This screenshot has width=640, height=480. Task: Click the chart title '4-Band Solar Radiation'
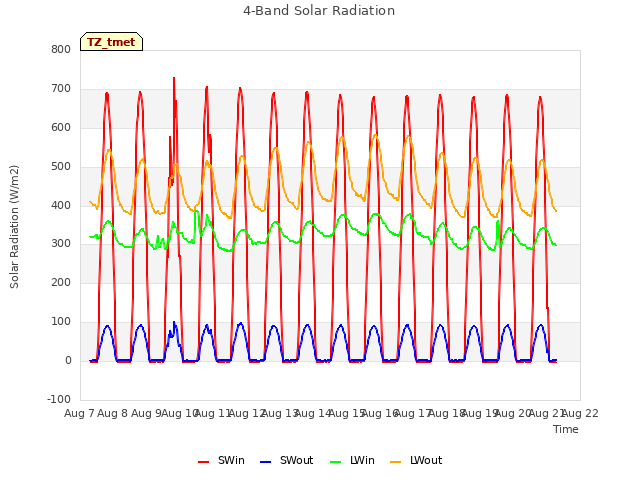pyautogui.click(x=319, y=11)
